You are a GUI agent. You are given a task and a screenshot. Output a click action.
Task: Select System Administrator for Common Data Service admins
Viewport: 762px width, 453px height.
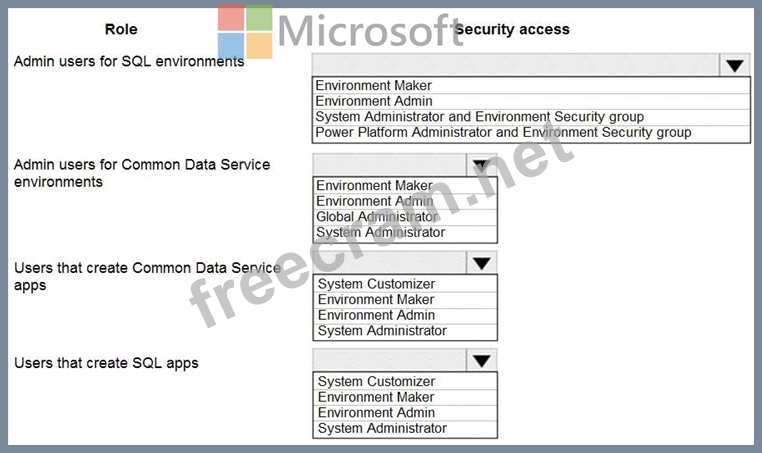[x=380, y=232]
